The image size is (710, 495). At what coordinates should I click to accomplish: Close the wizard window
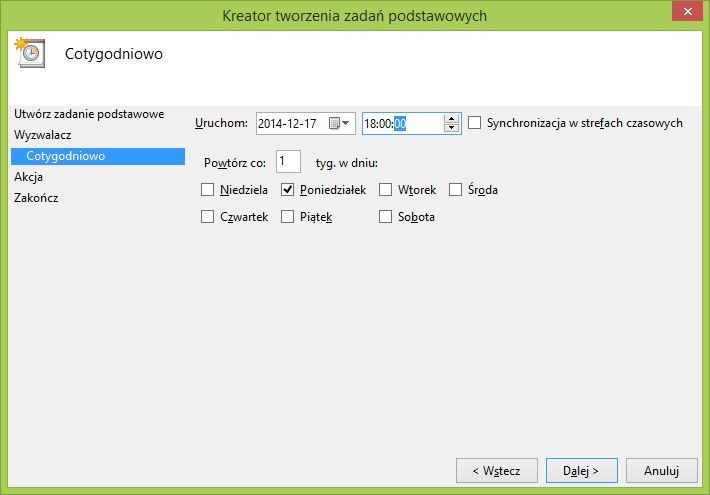(687, 11)
